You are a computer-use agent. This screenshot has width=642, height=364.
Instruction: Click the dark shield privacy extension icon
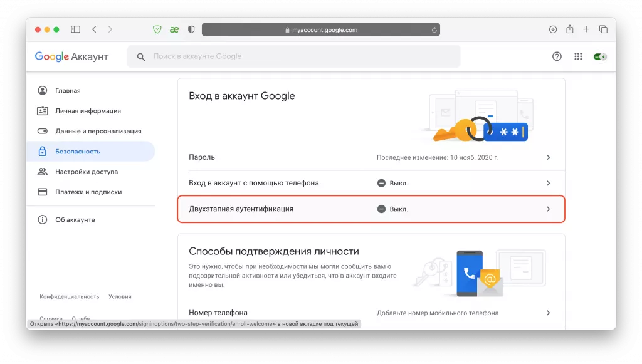coord(190,29)
